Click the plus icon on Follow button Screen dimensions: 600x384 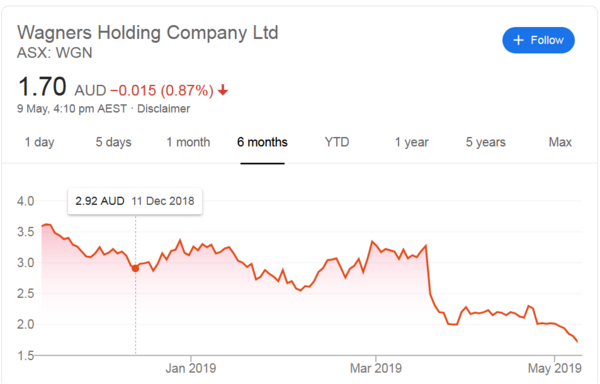(x=518, y=40)
